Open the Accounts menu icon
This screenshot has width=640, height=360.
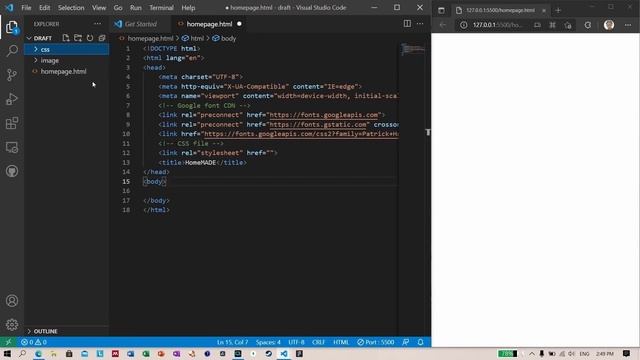pos(12,301)
